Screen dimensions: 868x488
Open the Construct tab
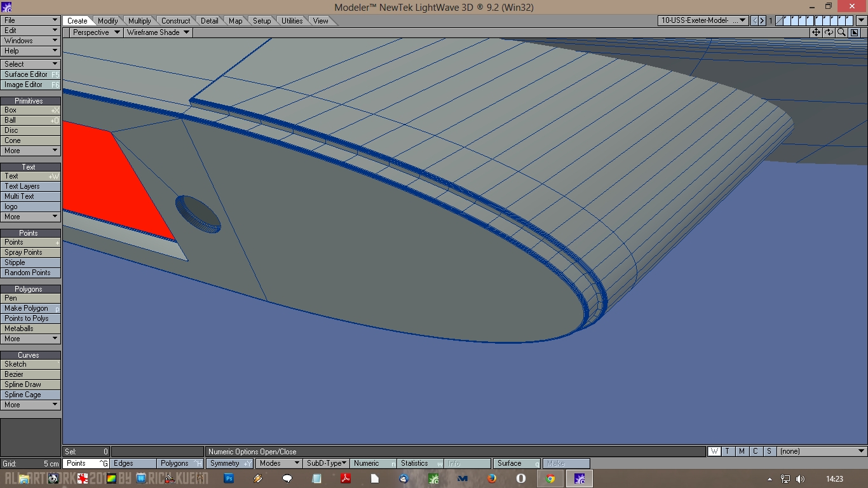(x=175, y=21)
